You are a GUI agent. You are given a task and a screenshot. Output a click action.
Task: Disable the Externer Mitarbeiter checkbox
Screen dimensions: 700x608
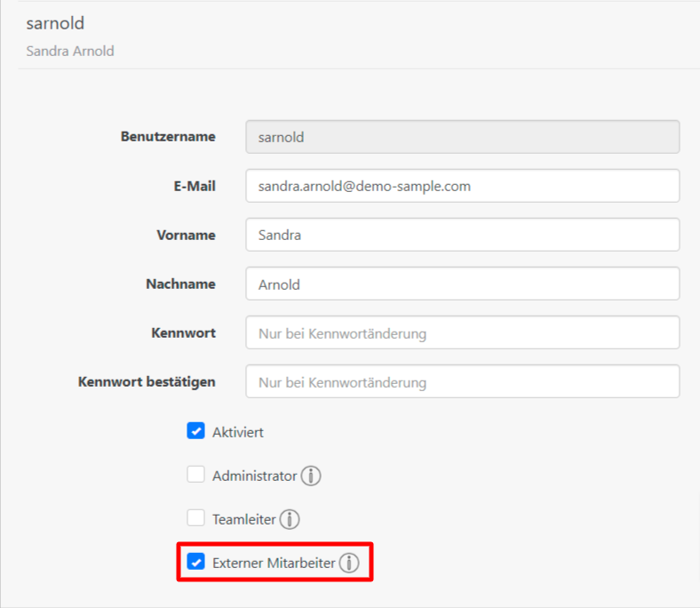[x=195, y=562]
